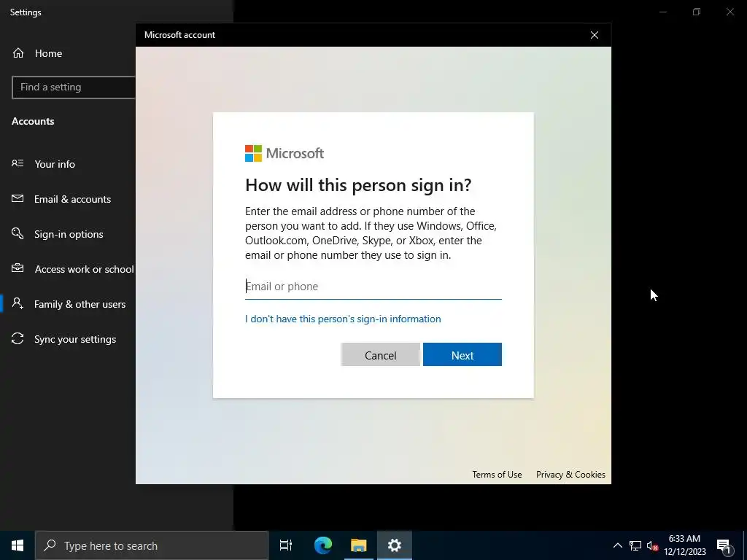This screenshot has height=560, width=747.
Task: Go to Sign-in options
Action: coord(68,234)
